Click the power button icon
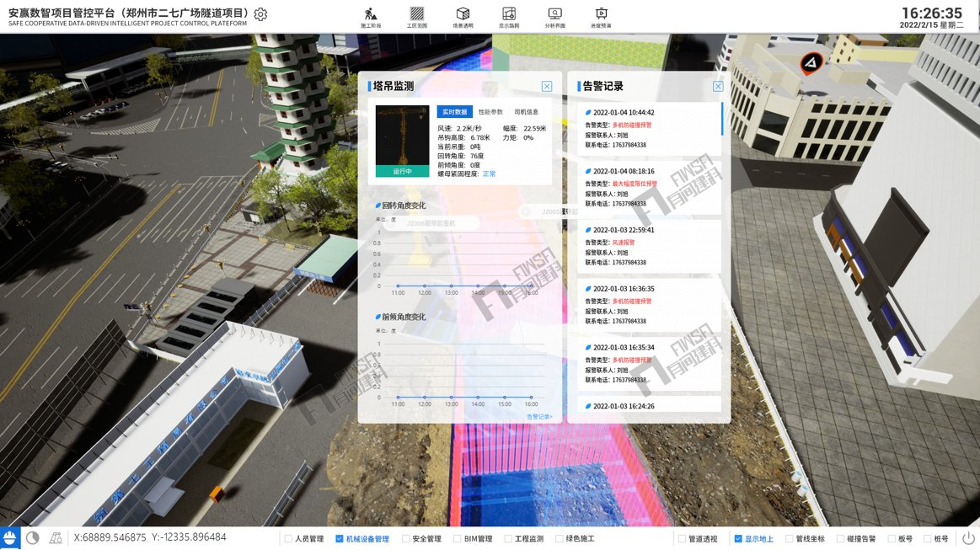The width and height of the screenshot is (980, 550). point(968,538)
